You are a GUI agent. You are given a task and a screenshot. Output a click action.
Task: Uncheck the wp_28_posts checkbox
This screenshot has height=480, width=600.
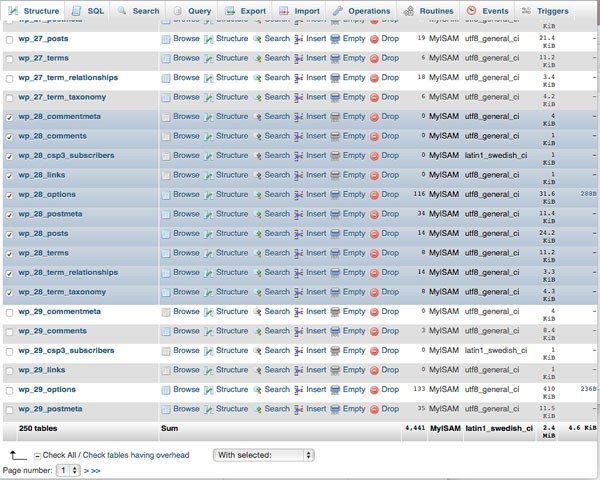[10, 235]
